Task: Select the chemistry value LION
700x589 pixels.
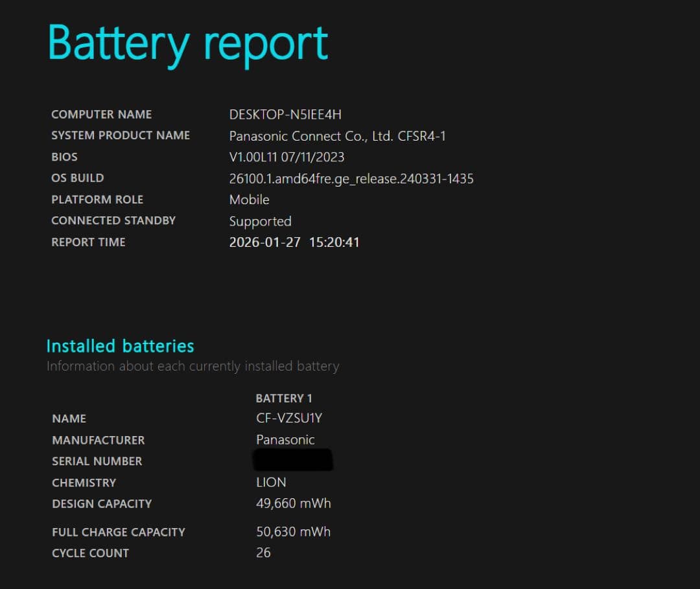Action: pos(271,483)
